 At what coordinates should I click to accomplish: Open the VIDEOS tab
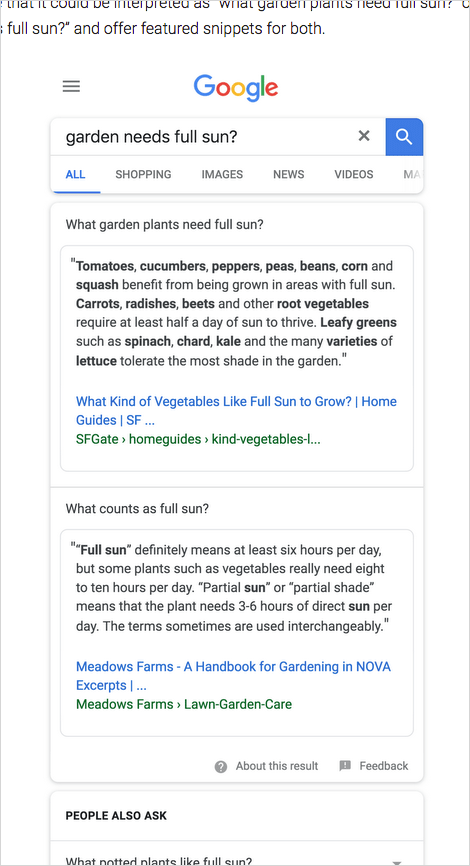pos(354,175)
